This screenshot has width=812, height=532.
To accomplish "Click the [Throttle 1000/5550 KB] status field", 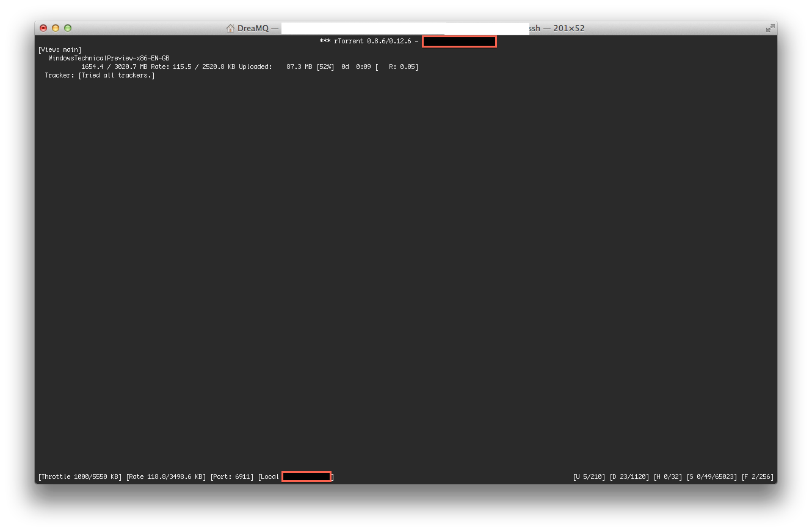I will point(80,476).
